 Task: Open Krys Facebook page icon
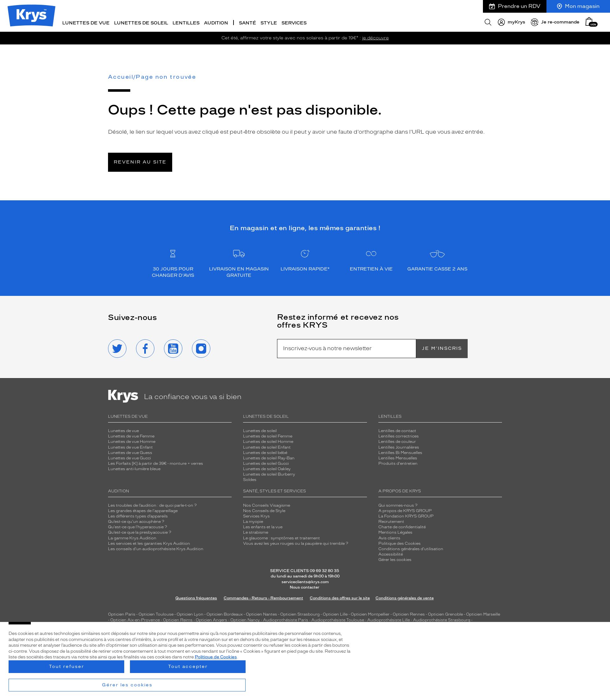[145, 348]
